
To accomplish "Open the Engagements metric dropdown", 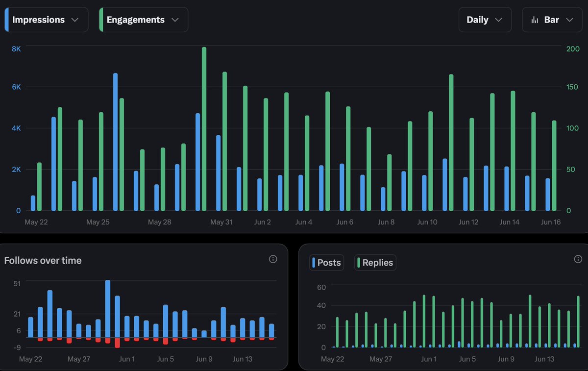I will click(x=144, y=20).
